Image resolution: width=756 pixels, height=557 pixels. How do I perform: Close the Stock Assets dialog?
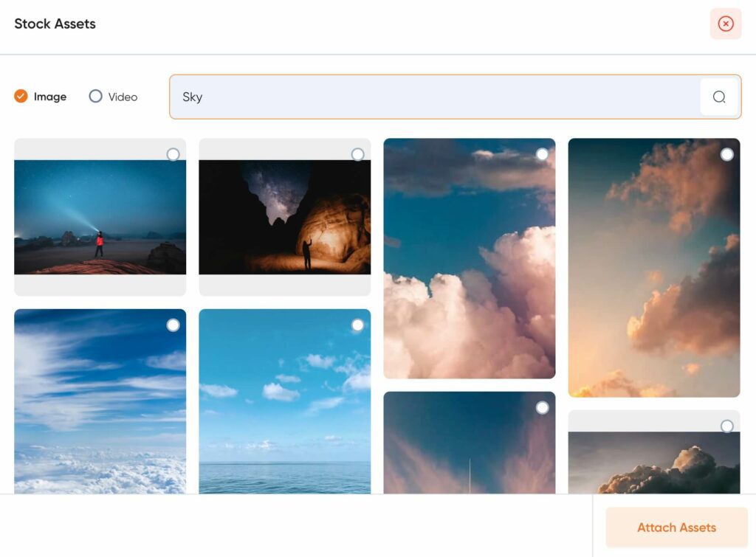pyautogui.click(x=726, y=24)
